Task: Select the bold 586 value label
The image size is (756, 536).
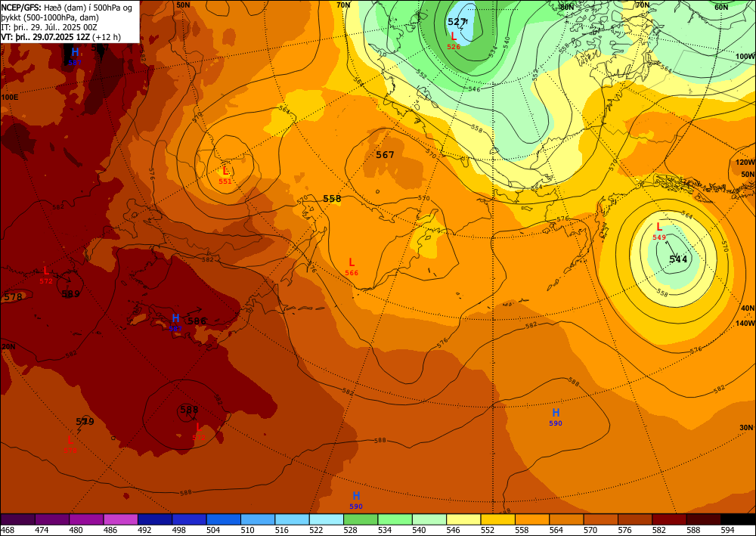Action: point(197,321)
